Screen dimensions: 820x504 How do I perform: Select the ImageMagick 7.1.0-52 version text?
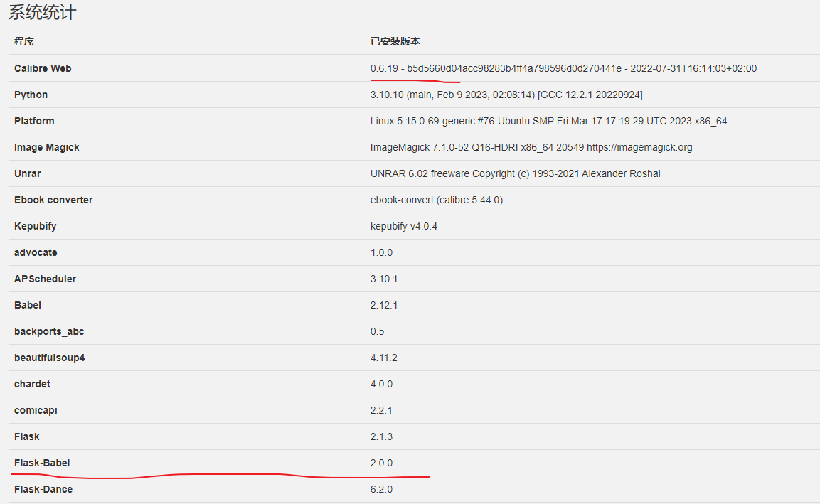(x=531, y=147)
